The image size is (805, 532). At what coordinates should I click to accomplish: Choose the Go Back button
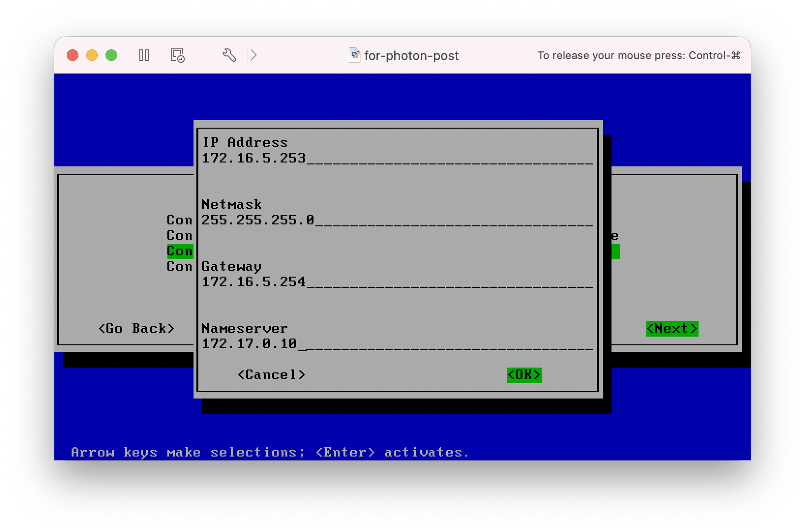(x=136, y=328)
